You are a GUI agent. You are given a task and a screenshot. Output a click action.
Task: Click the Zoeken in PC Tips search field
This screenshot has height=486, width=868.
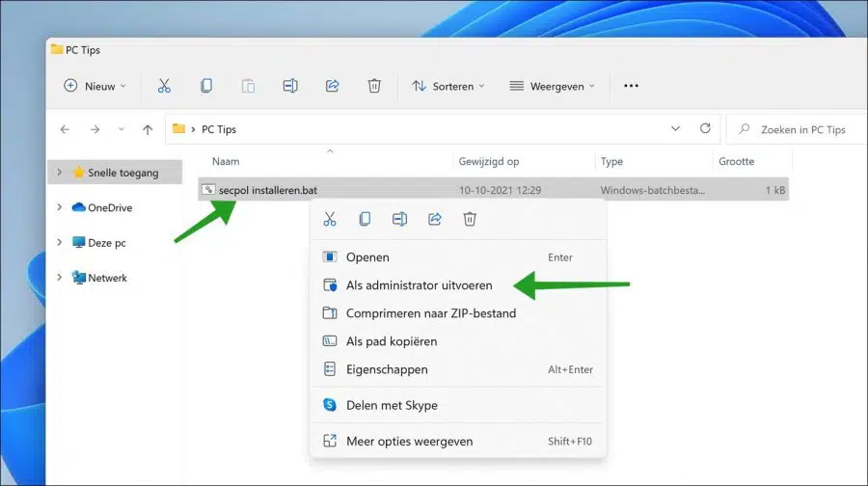tap(798, 129)
